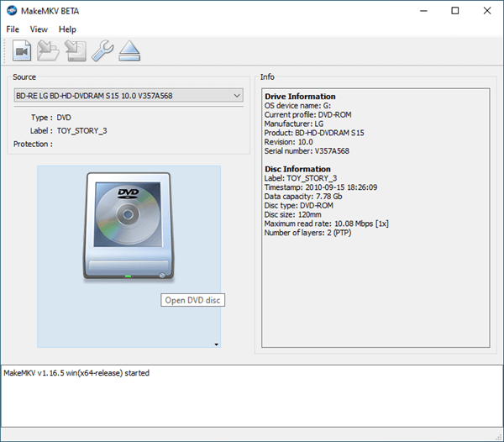The width and height of the screenshot is (504, 442).
Task: Open the View menu
Action: click(x=39, y=29)
